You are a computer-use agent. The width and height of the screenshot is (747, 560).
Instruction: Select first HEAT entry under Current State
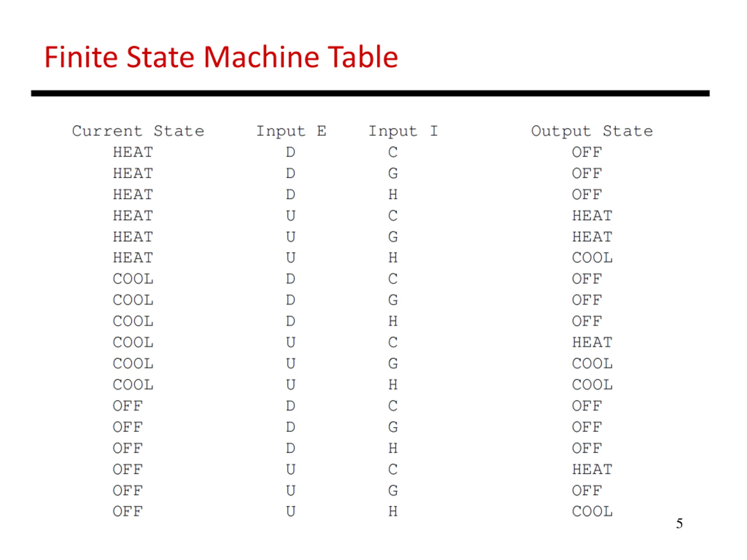pyautogui.click(x=133, y=152)
